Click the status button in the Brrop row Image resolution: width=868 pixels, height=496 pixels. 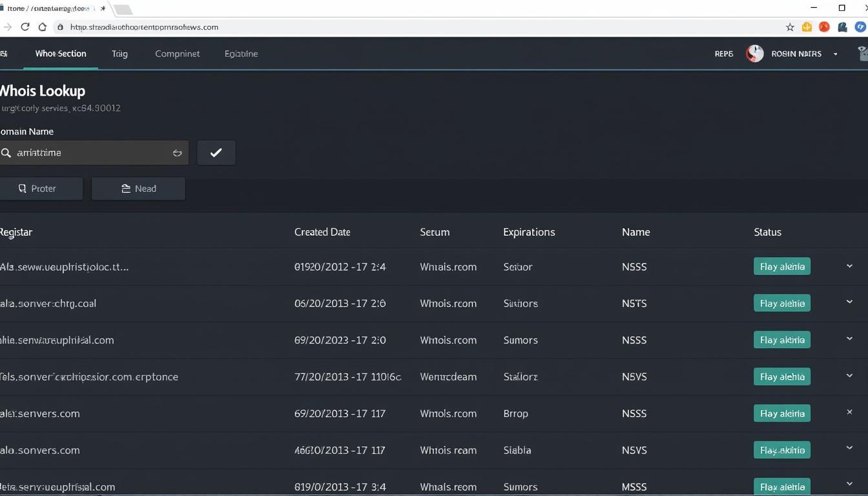[782, 413]
